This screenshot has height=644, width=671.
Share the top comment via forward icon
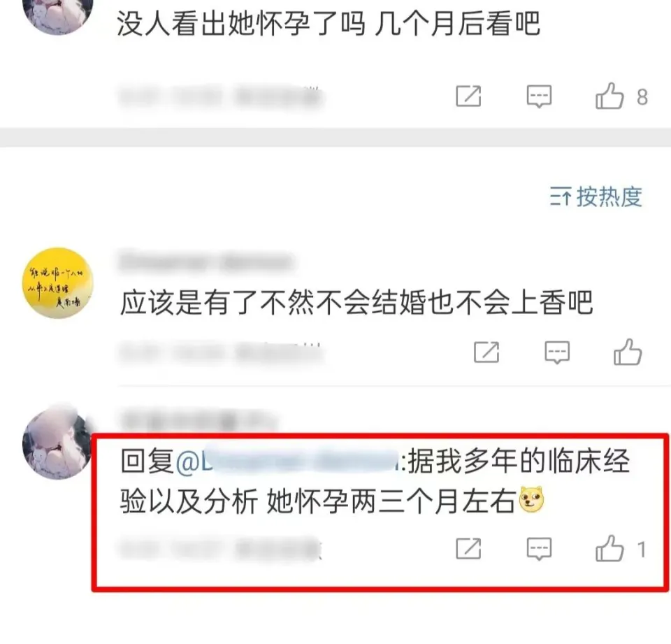468,96
